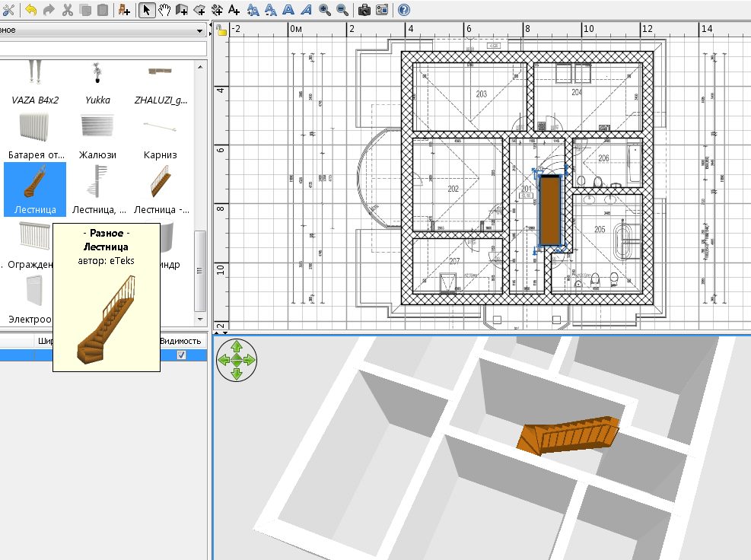This screenshot has width=751, height=560.
Task: Select the arrow selection tool
Action: pos(146,10)
